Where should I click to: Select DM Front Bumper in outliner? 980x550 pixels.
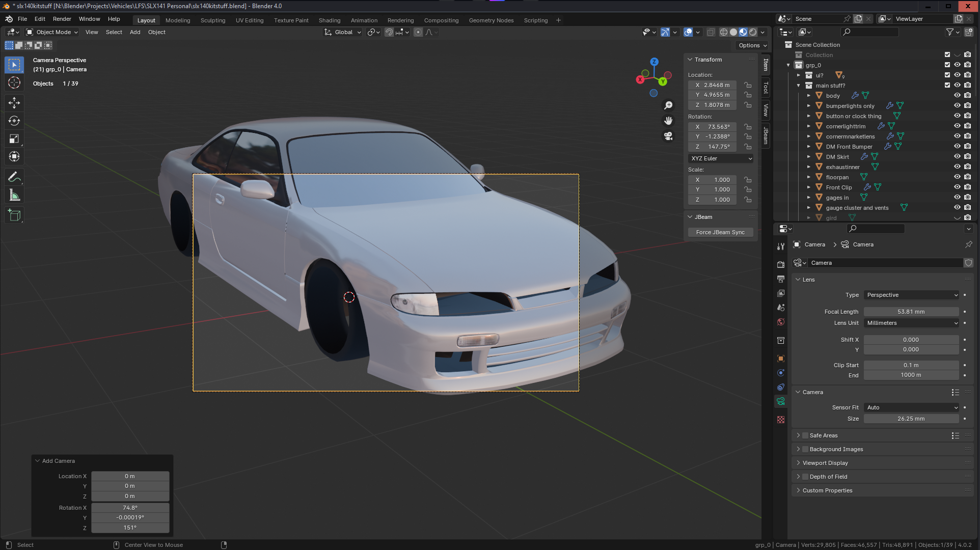click(849, 147)
